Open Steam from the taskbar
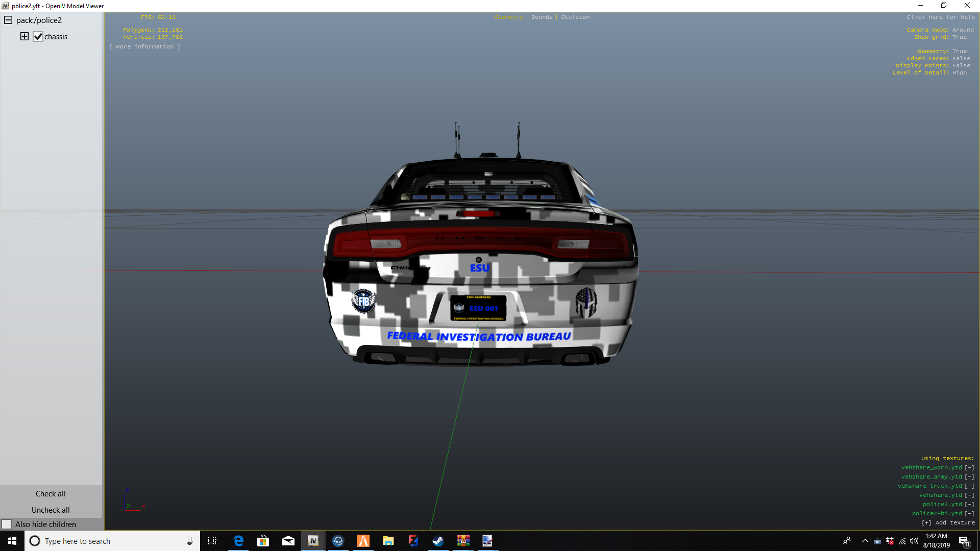This screenshot has width=980, height=551. point(438,541)
